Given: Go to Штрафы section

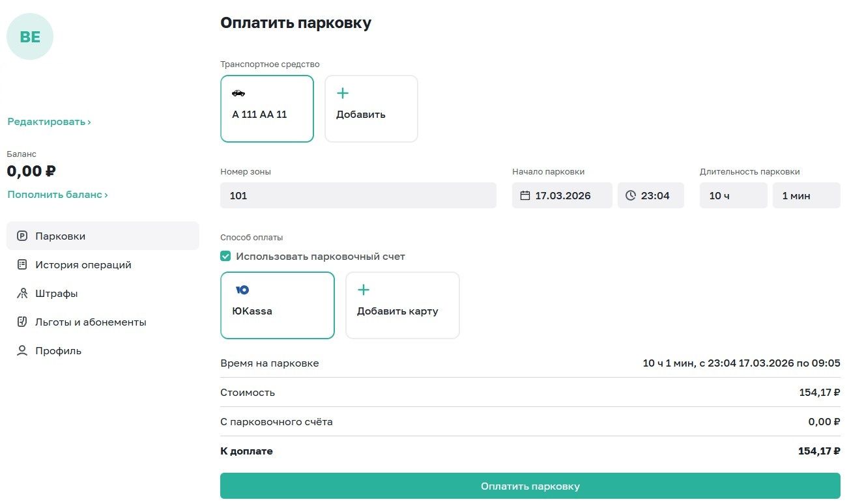Looking at the screenshot, I should point(103,293).
